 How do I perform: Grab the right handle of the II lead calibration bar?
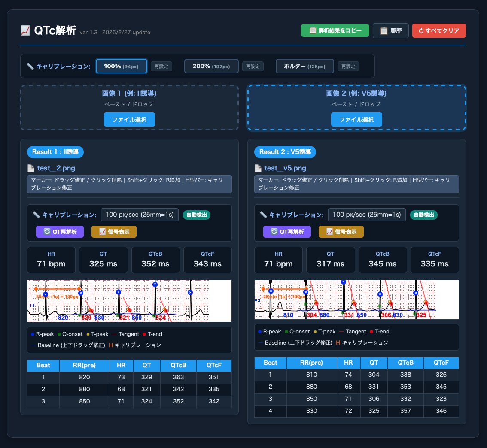(79, 289)
